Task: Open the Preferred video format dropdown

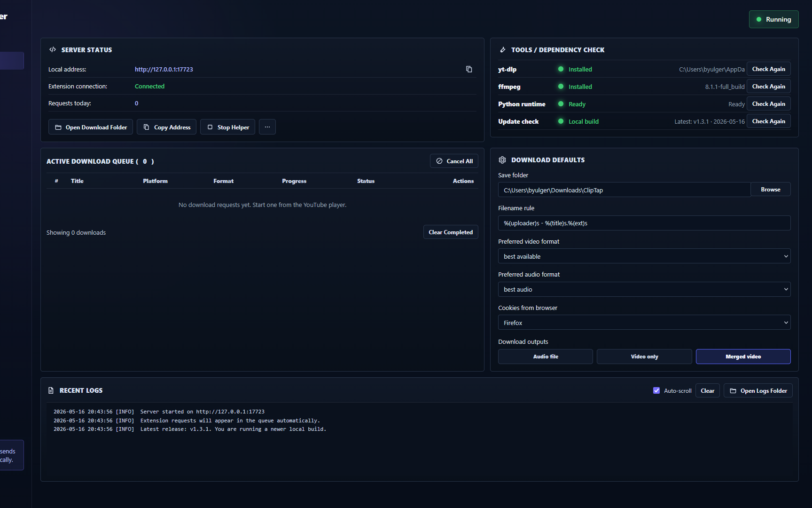Action: tap(644, 256)
